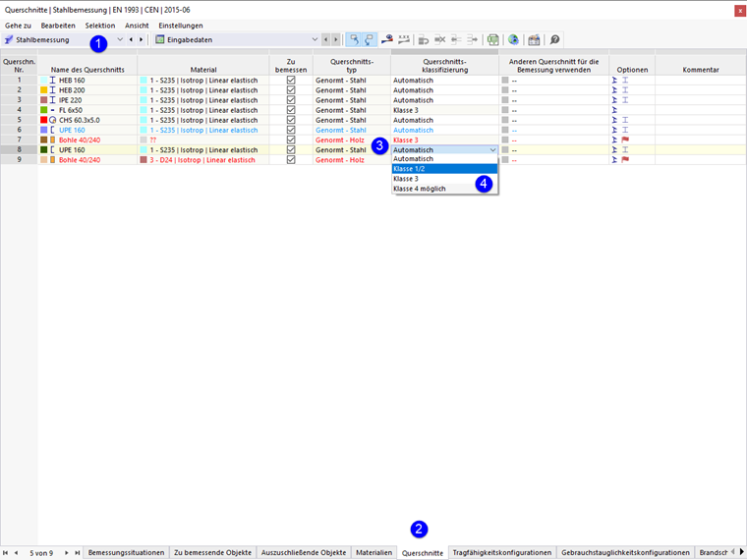Click the HEB 200 orange color swatch
Screen dimensions: 747x560
pyautogui.click(x=44, y=90)
